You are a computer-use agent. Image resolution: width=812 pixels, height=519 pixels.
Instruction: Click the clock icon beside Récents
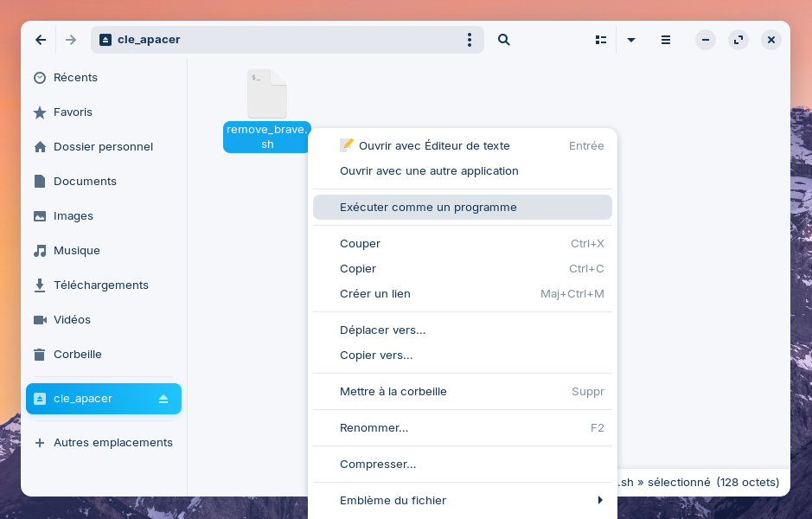point(40,78)
